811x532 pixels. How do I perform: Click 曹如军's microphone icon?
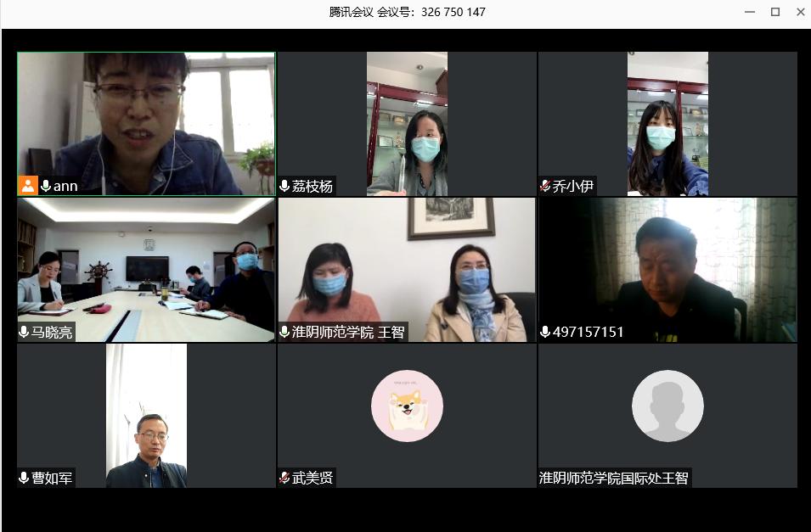coord(24,478)
